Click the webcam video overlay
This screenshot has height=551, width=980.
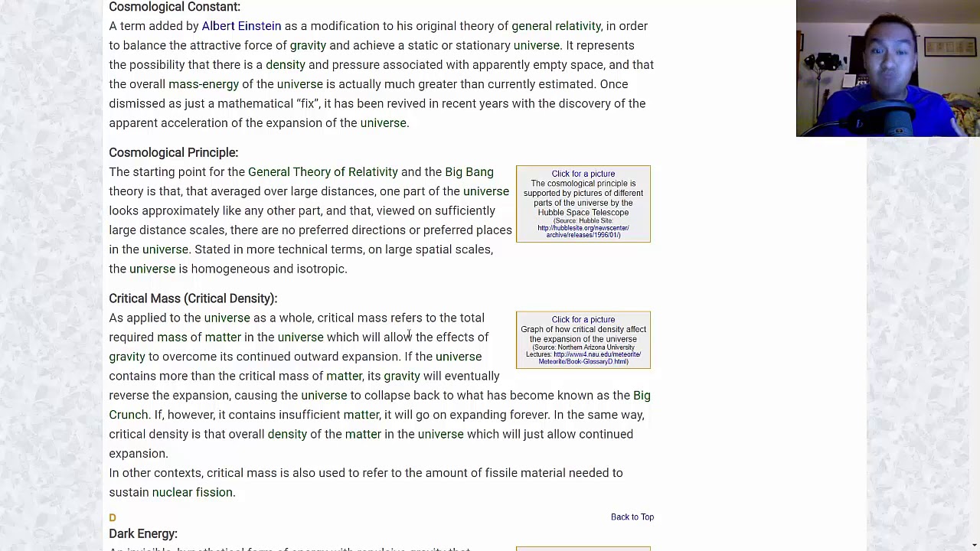click(888, 68)
